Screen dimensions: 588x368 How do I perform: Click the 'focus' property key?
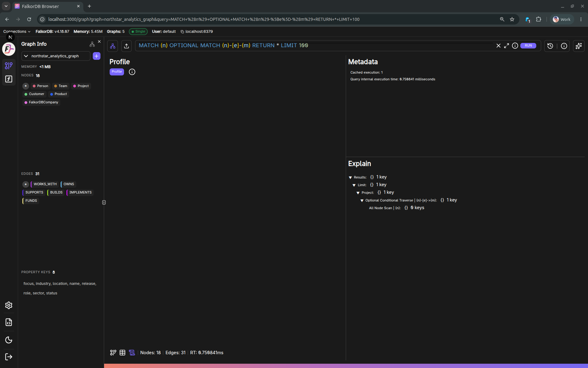coord(28,284)
